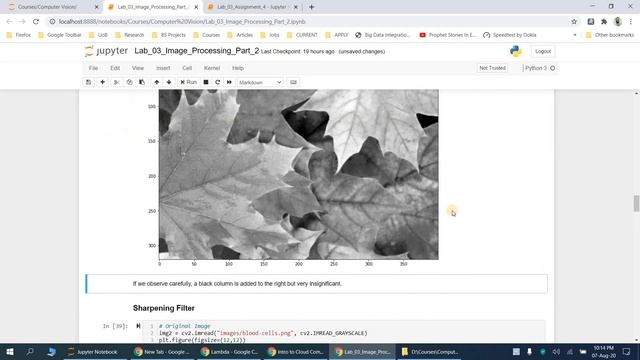
Task: Open the Cell menu
Action: (x=187, y=68)
